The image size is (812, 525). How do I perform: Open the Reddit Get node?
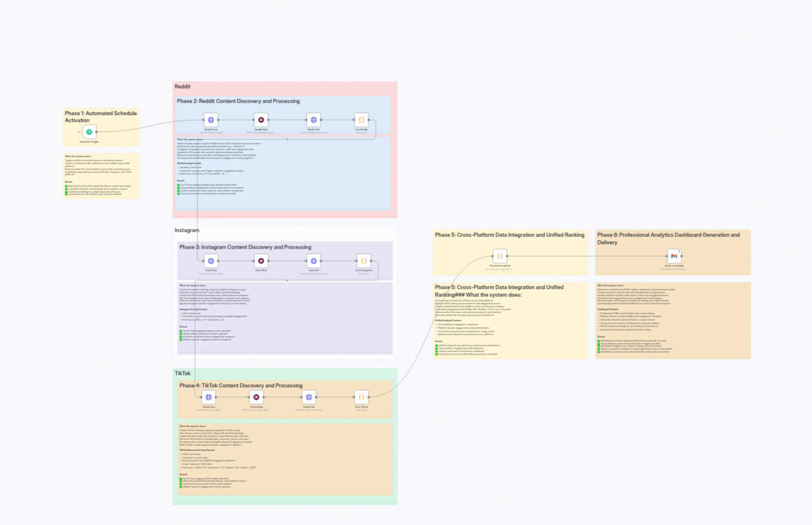click(313, 120)
